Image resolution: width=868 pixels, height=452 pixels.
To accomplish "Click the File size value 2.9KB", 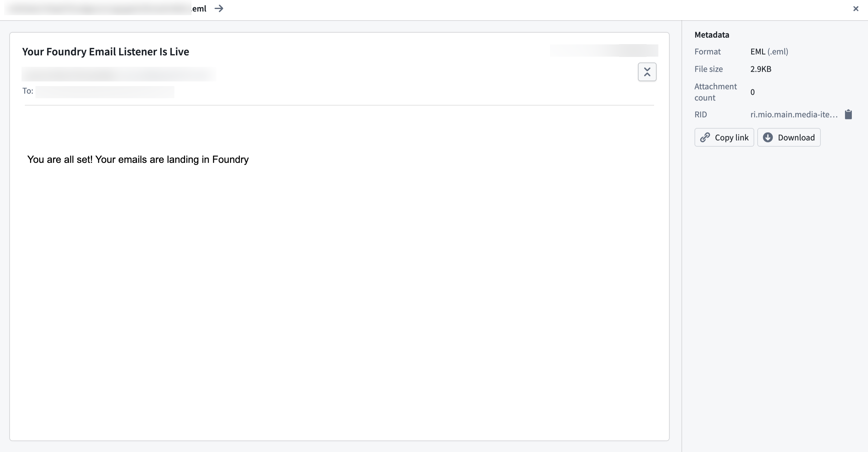I will [x=760, y=69].
